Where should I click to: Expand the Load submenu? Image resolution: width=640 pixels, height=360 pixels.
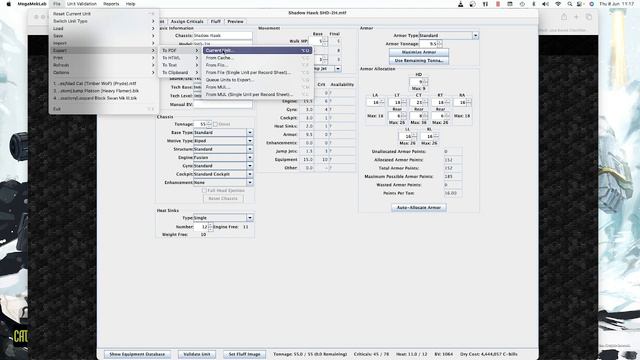coord(104,29)
